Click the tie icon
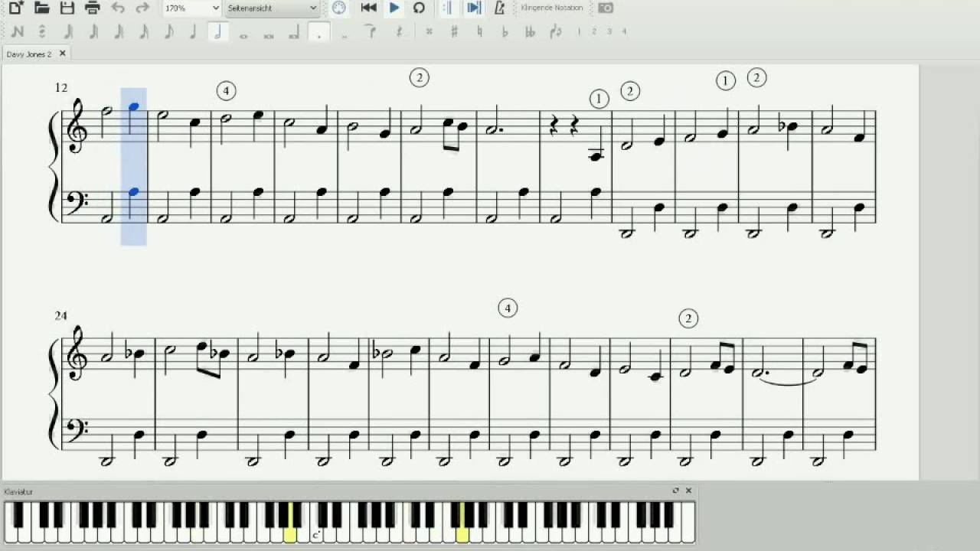Viewport: 980px width, 551px height. pyautogui.click(x=371, y=31)
